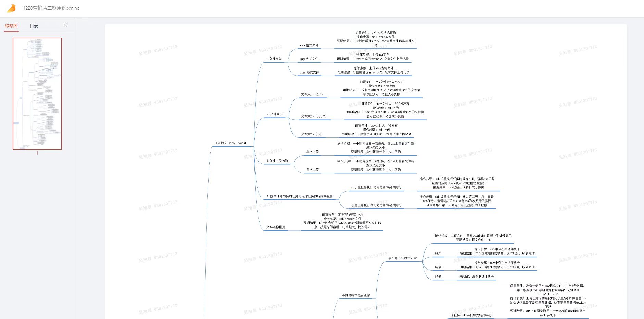
Task: Select the 多次上传 node
Action: [313, 170]
